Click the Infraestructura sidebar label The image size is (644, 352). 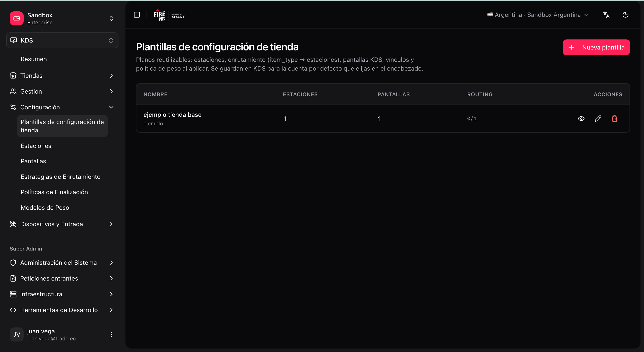41,294
